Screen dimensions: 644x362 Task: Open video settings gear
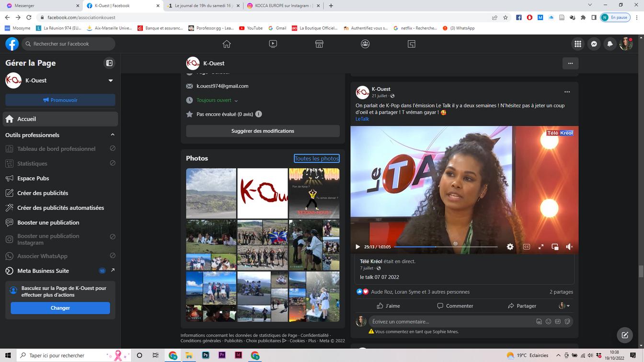pos(510,247)
